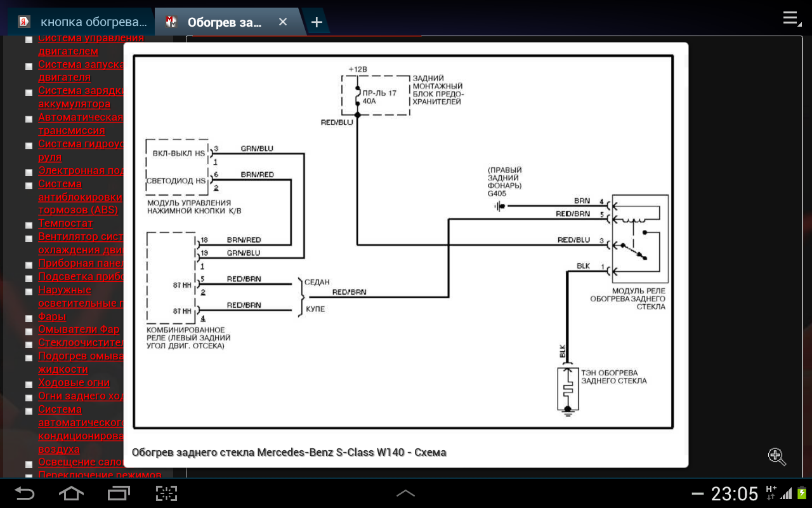This screenshot has width=812, height=508.
Task: Open Система антиблокировки тормозов (ABS) link
Action: [x=79, y=196]
